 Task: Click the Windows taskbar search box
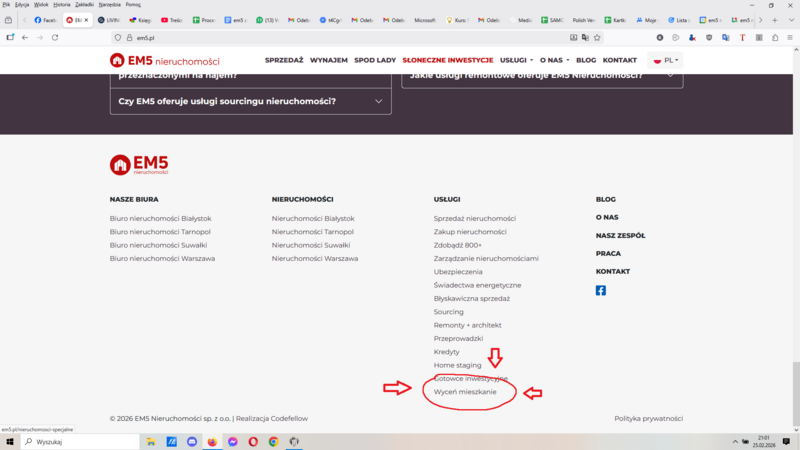(x=80, y=441)
